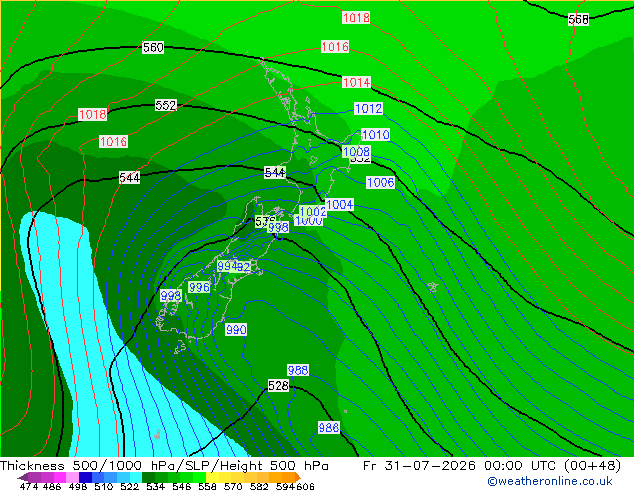634x490 pixels.
Task: Open the weatheronline.co.uk copyright link
Action: (x=550, y=481)
